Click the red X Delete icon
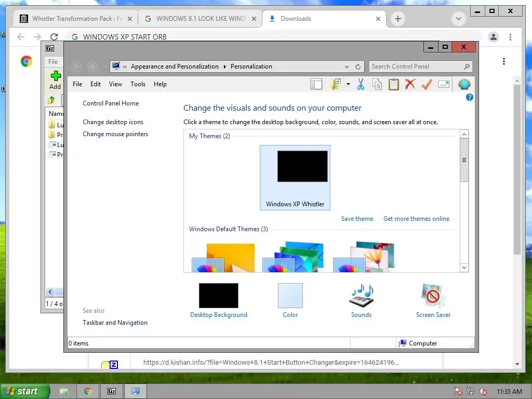This screenshot has height=399, width=532. point(410,84)
